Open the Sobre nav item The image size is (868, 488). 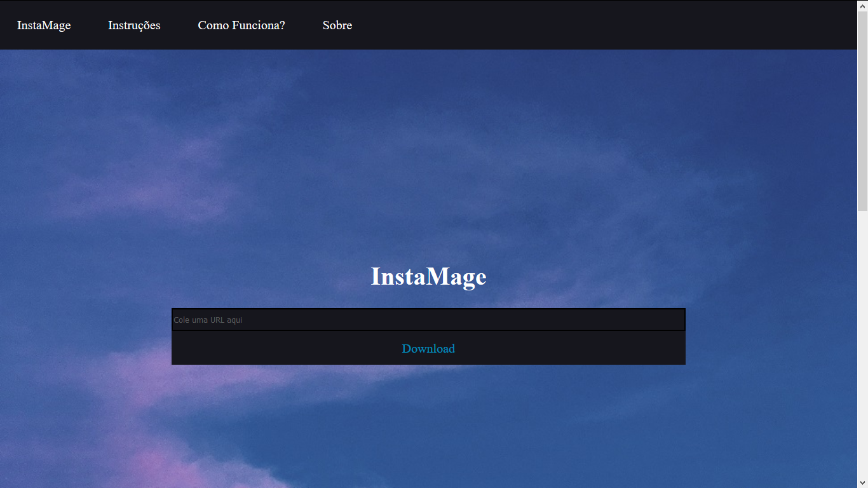pos(337,25)
